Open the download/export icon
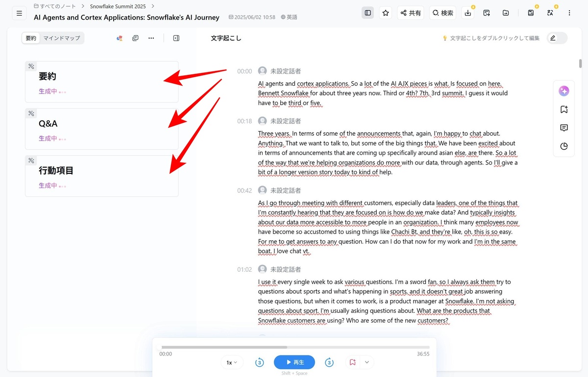Image resolution: width=588 pixels, height=377 pixels. [x=468, y=13]
